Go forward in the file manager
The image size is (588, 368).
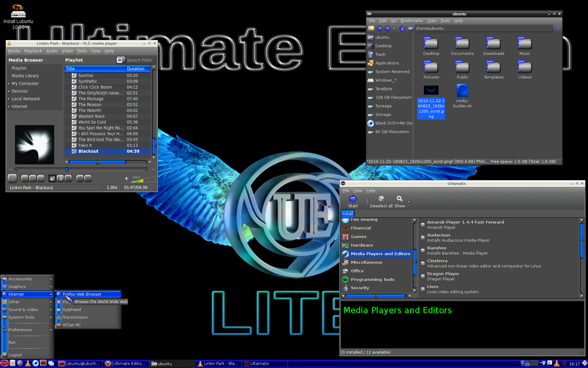point(387,28)
